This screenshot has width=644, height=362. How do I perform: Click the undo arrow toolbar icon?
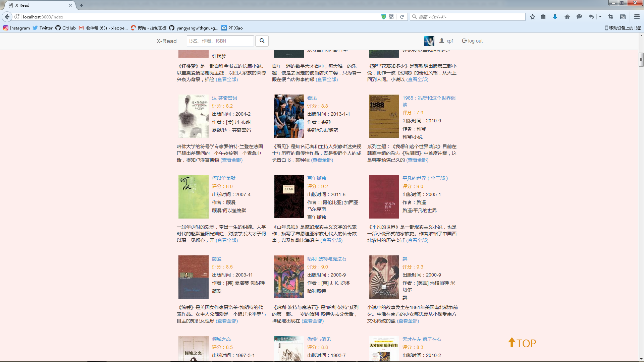tap(591, 17)
